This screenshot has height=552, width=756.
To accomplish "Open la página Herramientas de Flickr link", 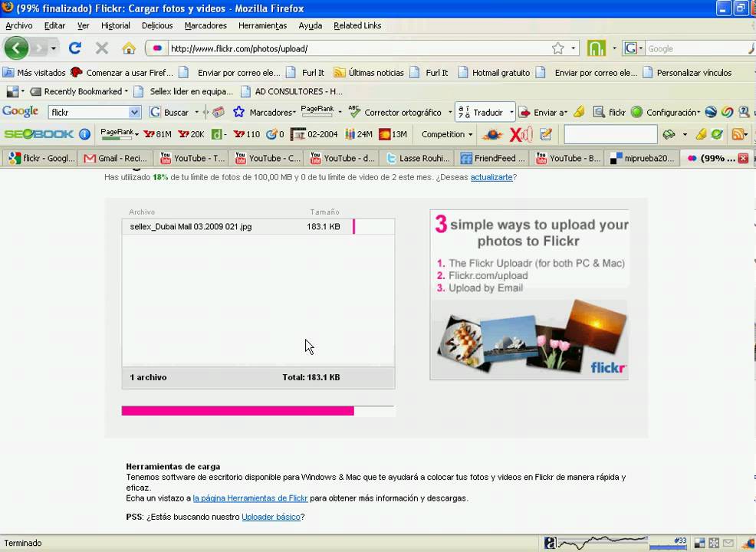I will click(x=250, y=498).
